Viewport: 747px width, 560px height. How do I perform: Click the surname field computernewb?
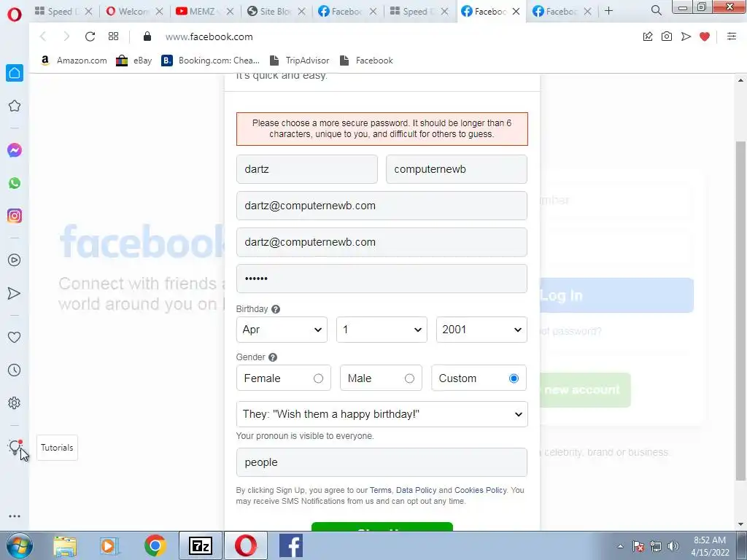457,169
